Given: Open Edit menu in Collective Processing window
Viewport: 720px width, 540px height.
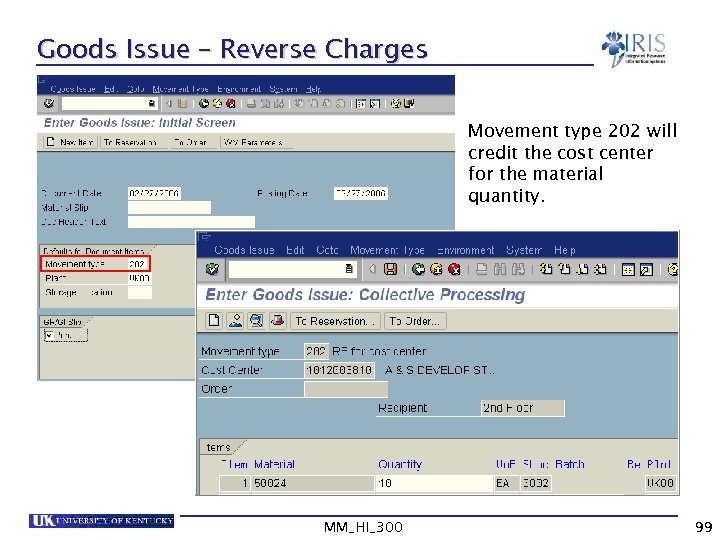Looking at the screenshot, I should pyautogui.click(x=295, y=250).
